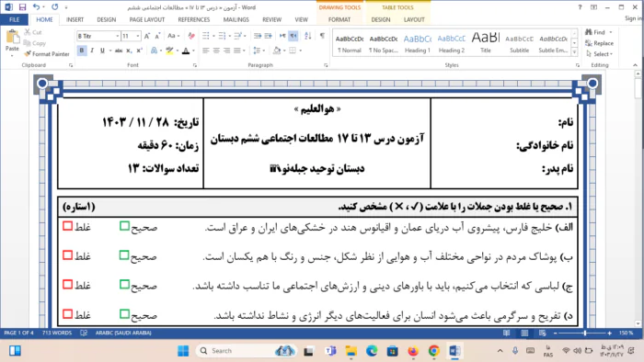Image resolution: width=644 pixels, height=362 pixels.
Task: Align text right
Action: tap(226, 51)
